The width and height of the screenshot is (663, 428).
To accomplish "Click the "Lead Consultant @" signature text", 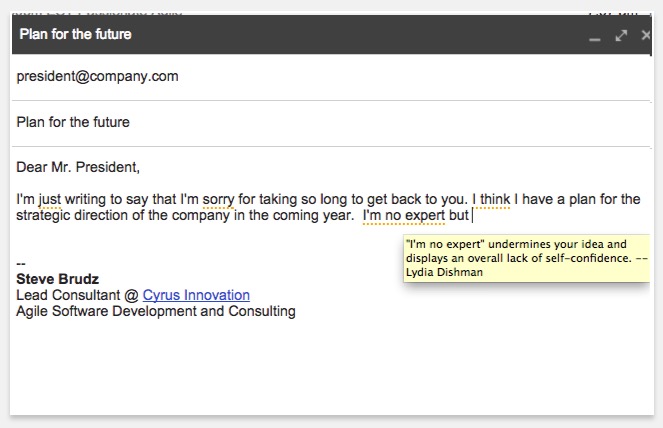I will 78,295.
